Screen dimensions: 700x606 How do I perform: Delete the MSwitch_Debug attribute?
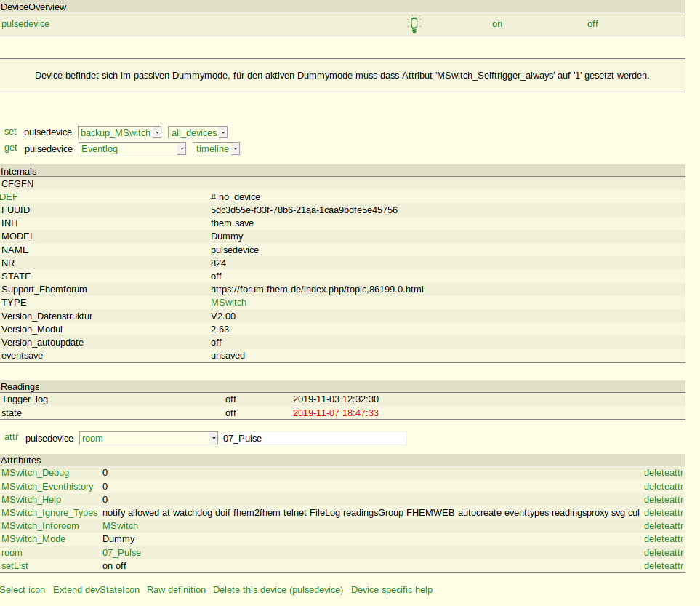(x=664, y=473)
